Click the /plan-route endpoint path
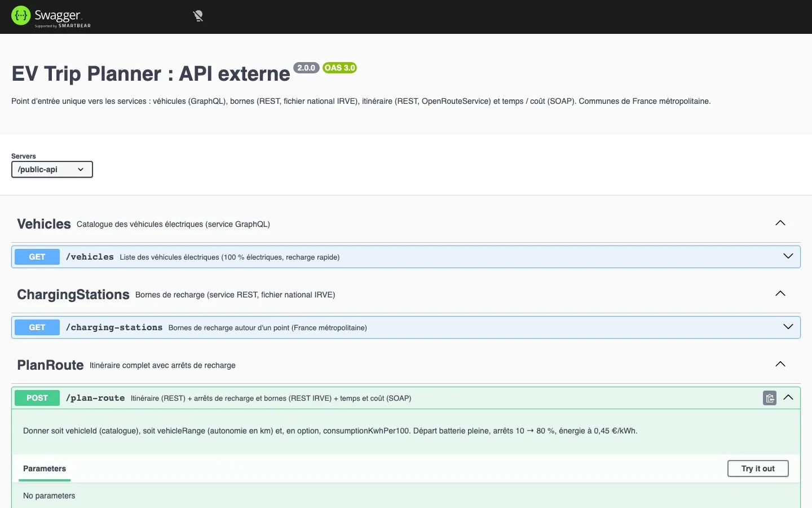 pos(95,398)
